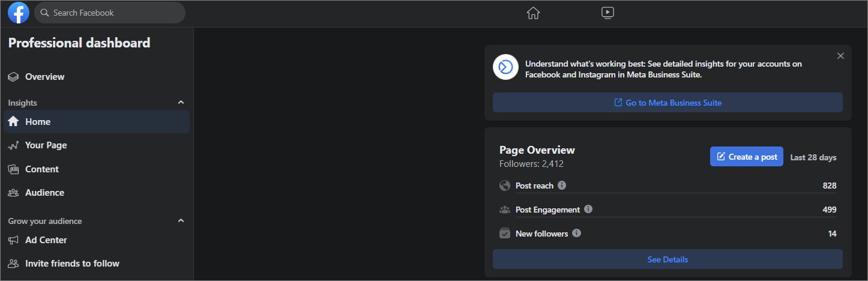
Task: Show info tooltip for Post Engagement
Action: pyautogui.click(x=588, y=210)
